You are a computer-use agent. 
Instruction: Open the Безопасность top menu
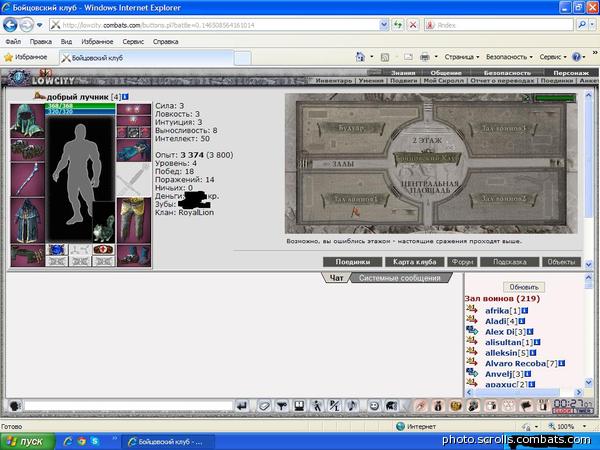[507, 73]
